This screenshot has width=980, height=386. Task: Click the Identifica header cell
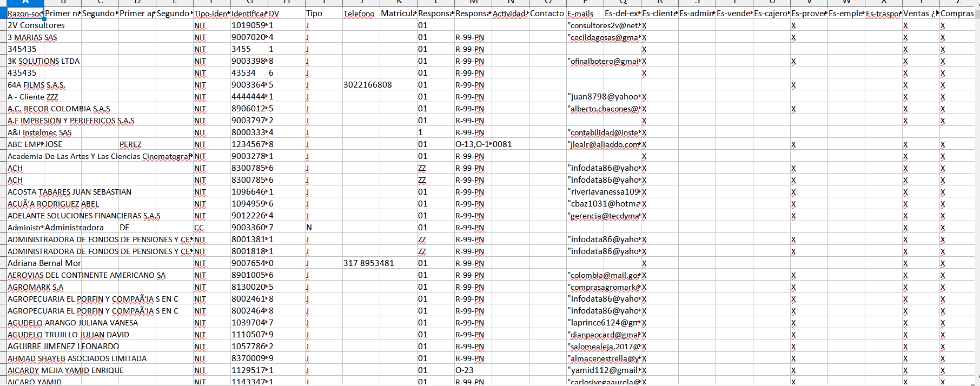click(249, 14)
